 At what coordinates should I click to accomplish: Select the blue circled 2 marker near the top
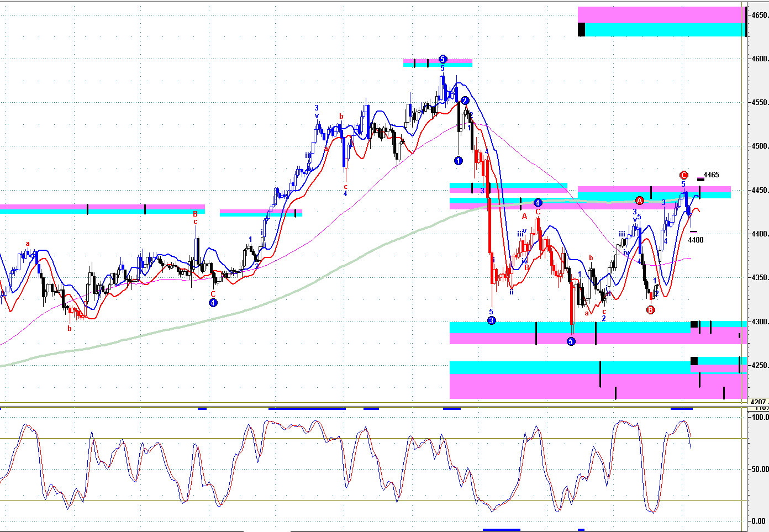(x=465, y=101)
